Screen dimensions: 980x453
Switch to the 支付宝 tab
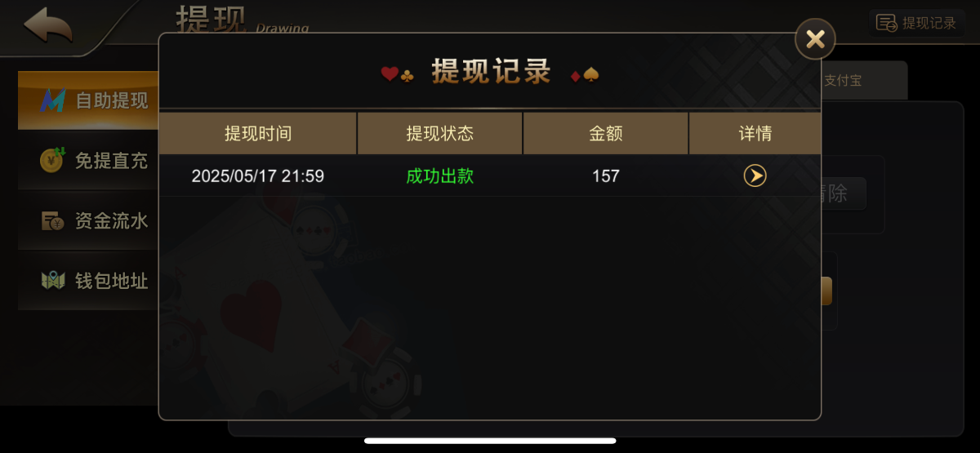point(862,81)
